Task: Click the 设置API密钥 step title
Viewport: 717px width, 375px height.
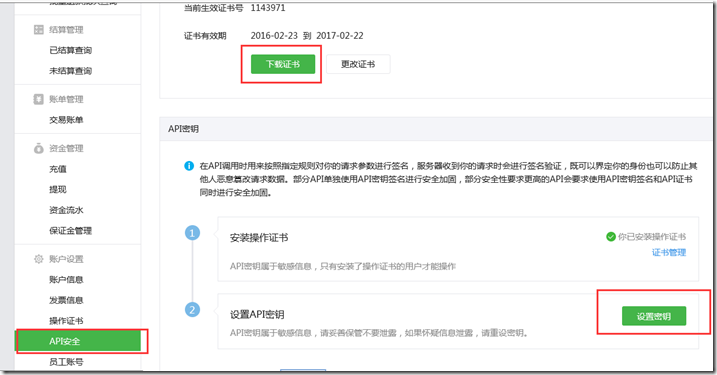Action: [257, 315]
